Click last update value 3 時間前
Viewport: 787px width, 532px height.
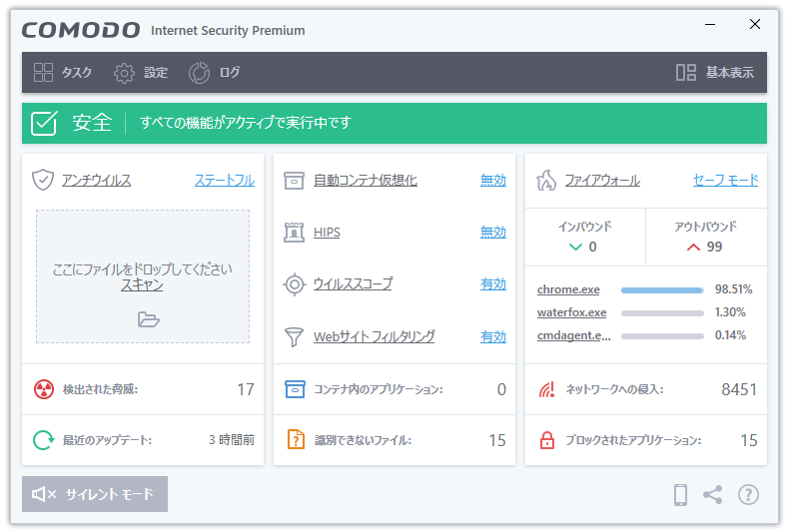coord(232,440)
